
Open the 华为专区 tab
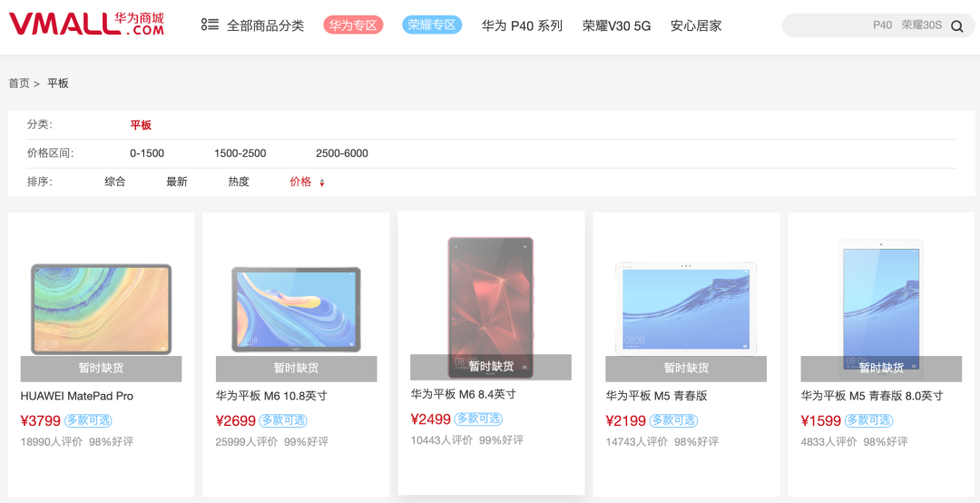tap(353, 25)
